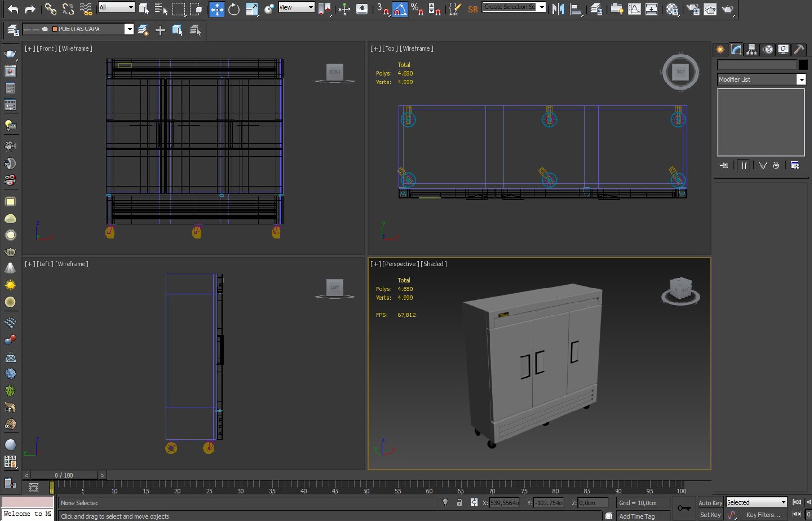Undo the last scene operation

[x=13, y=9]
